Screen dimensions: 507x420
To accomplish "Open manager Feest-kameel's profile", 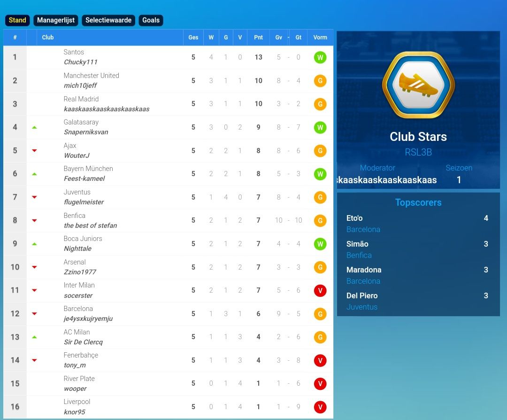I will pos(84,179).
